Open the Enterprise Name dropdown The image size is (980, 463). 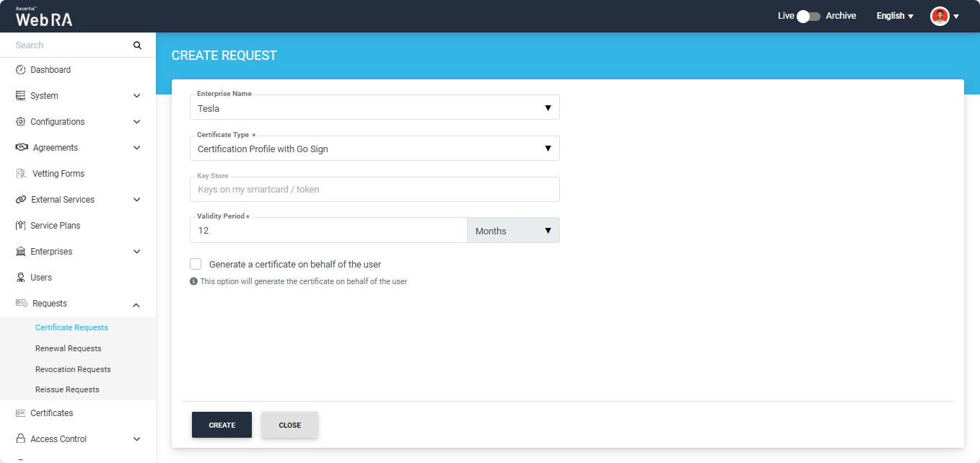click(x=375, y=108)
